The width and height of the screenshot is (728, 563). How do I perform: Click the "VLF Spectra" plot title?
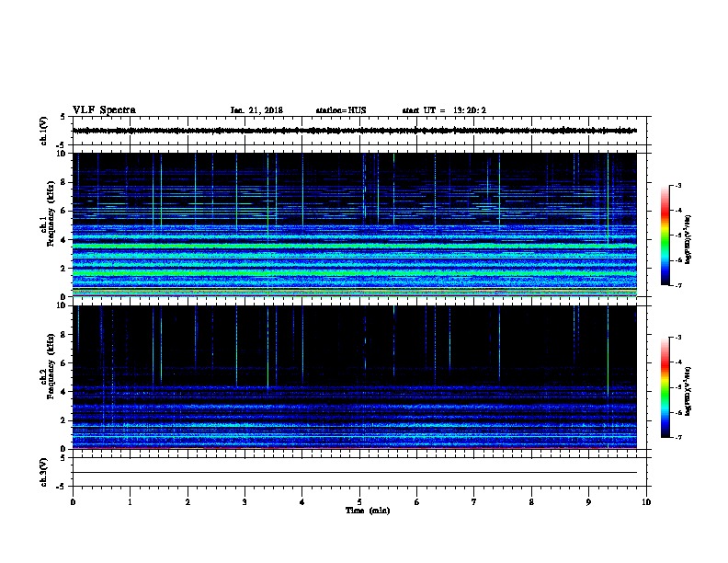click(x=104, y=110)
